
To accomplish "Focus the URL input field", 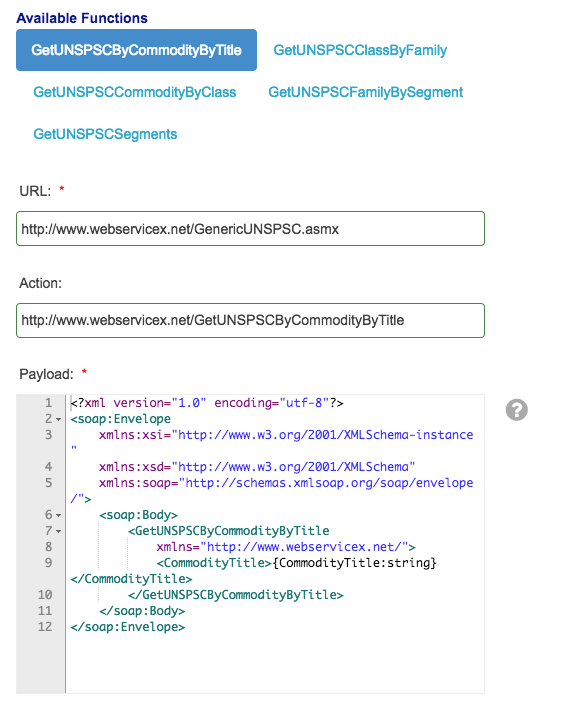I will (250, 229).
